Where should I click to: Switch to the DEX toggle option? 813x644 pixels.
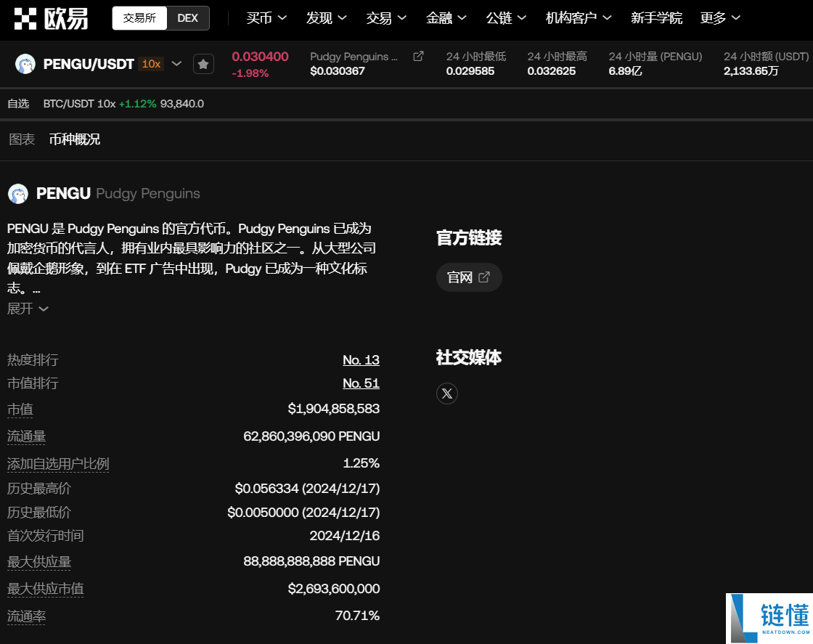click(188, 18)
